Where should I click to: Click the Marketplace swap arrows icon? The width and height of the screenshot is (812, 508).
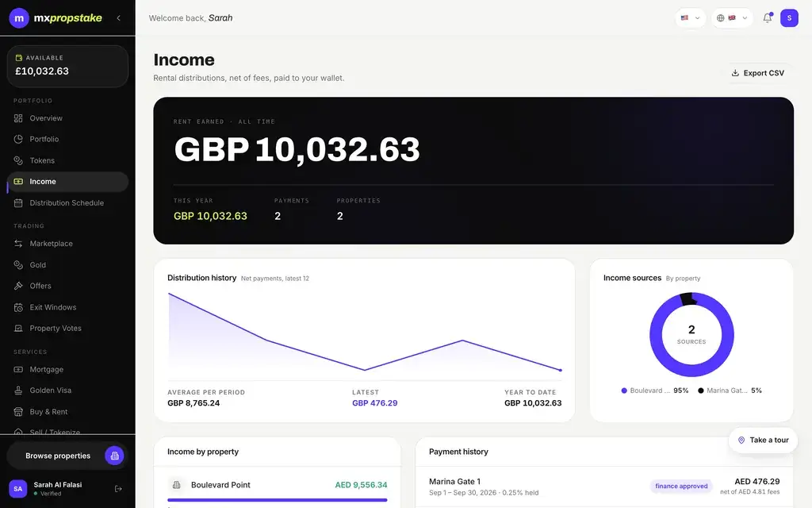[18, 244]
